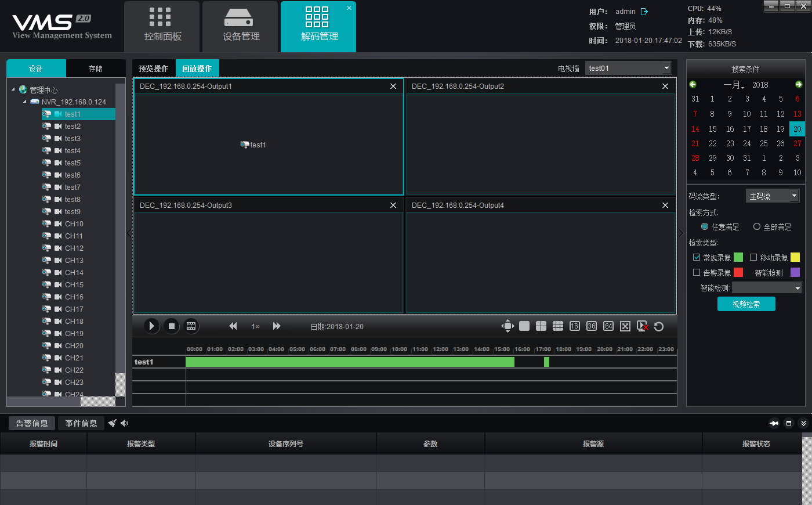
Task: Collapse the right search panel arrow
Action: pos(681,233)
